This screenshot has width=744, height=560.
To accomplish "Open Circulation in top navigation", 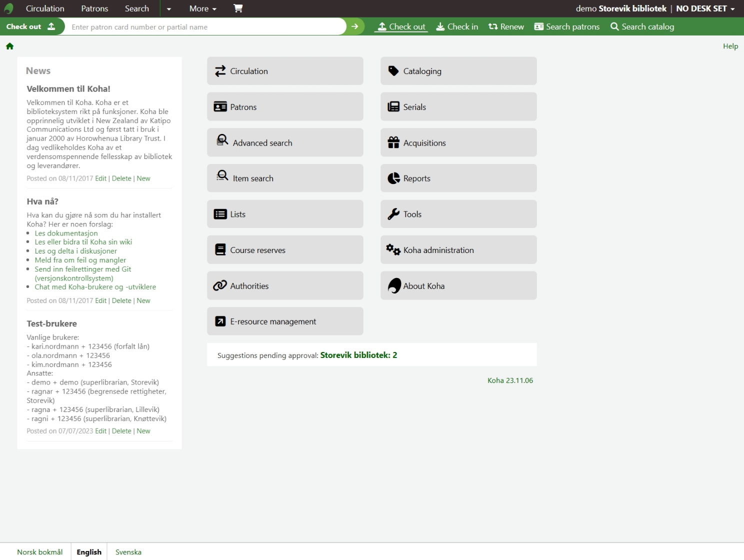I will coord(45,8).
